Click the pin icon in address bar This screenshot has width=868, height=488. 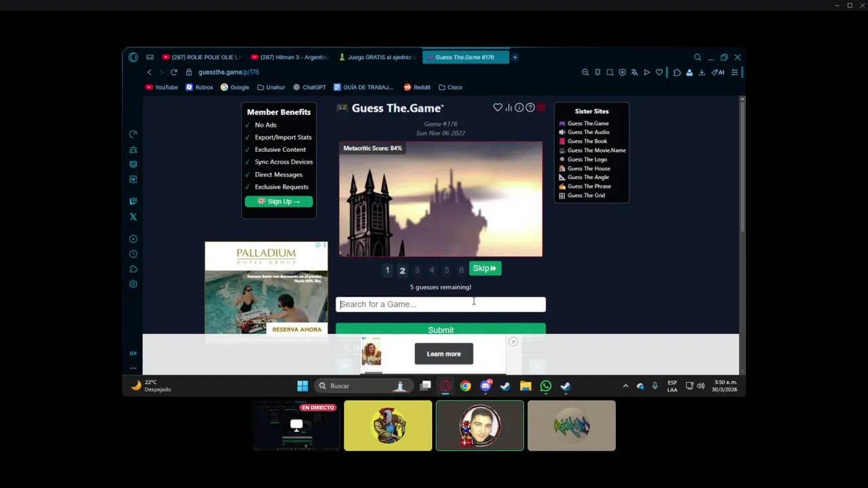[x=597, y=73]
